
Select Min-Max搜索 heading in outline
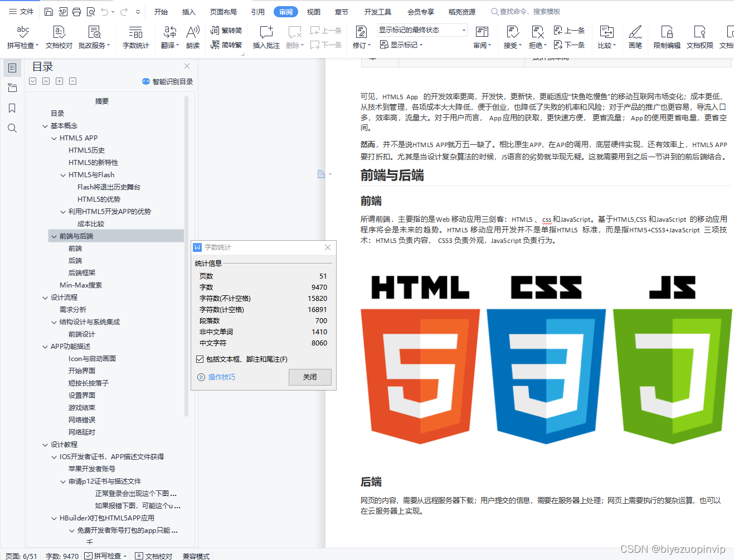click(x=81, y=285)
